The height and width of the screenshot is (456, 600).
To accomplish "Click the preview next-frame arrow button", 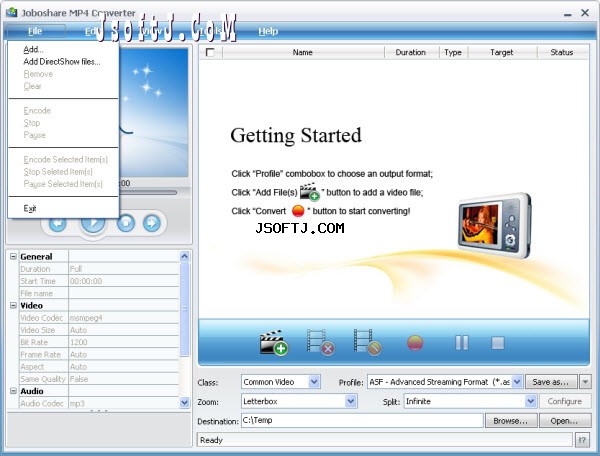I will (x=152, y=223).
